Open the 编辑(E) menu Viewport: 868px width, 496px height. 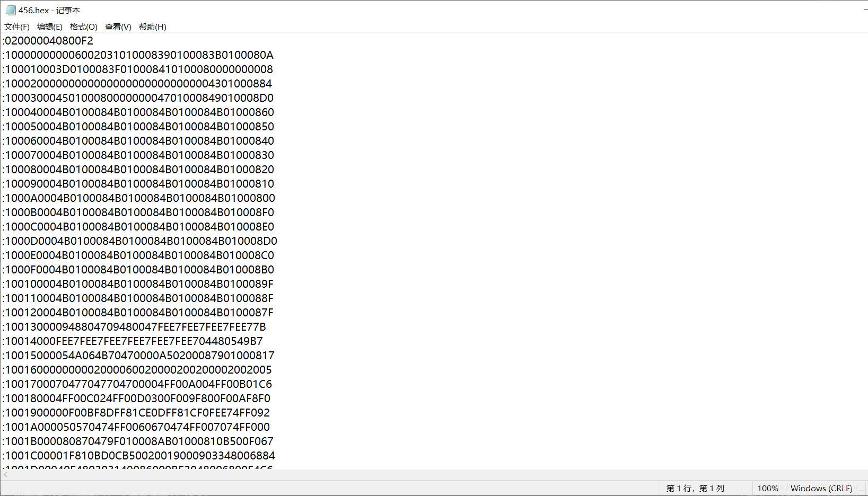pos(50,27)
